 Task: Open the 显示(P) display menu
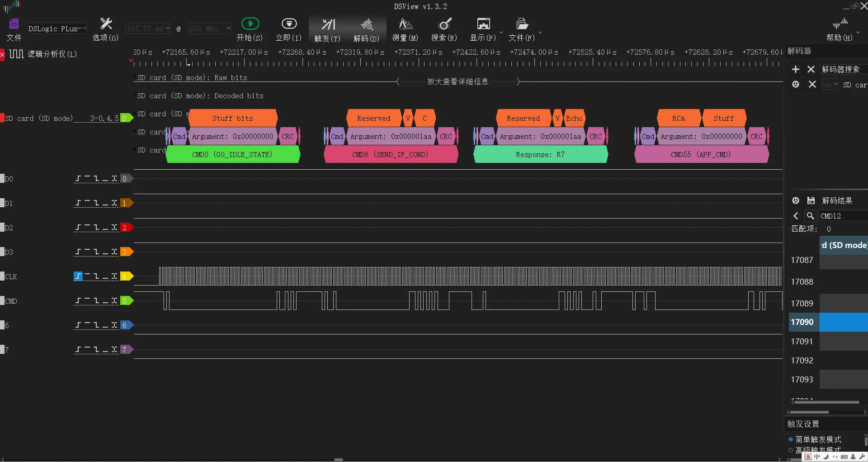tap(483, 29)
